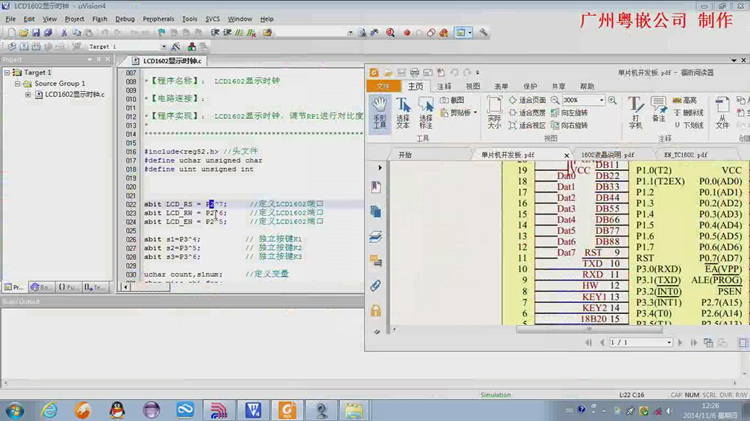The height and width of the screenshot is (421, 750).
Task: Click the PDF viewer horizontal scrollbar
Action: pos(589,329)
